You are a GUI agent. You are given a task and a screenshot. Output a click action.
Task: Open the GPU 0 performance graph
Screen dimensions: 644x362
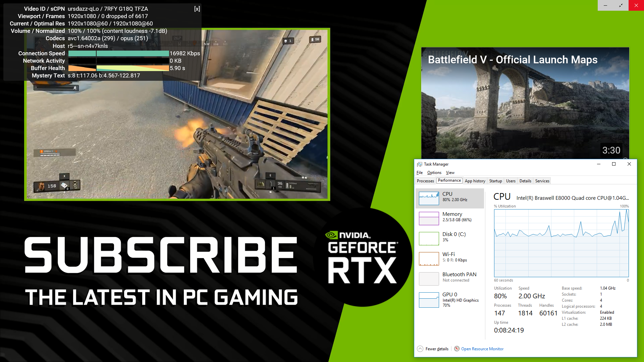[429, 300]
